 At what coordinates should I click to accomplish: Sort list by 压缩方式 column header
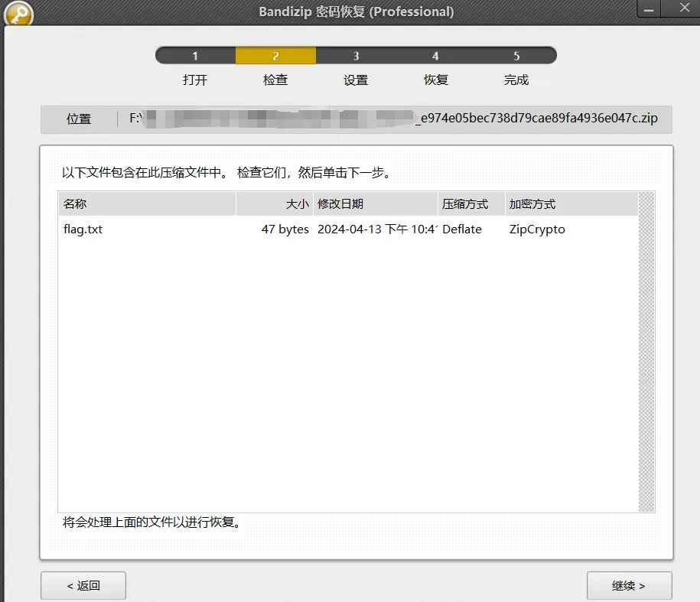tap(471, 204)
